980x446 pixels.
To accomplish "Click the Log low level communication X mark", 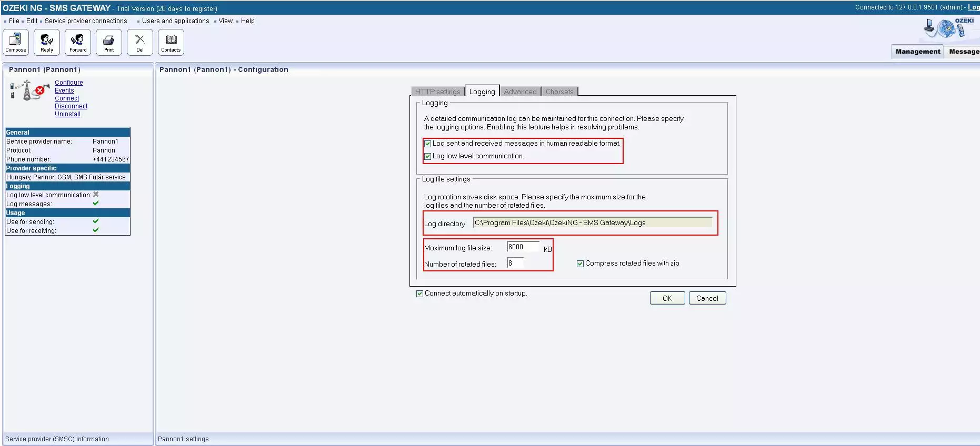I will pyautogui.click(x=96, y=195).
